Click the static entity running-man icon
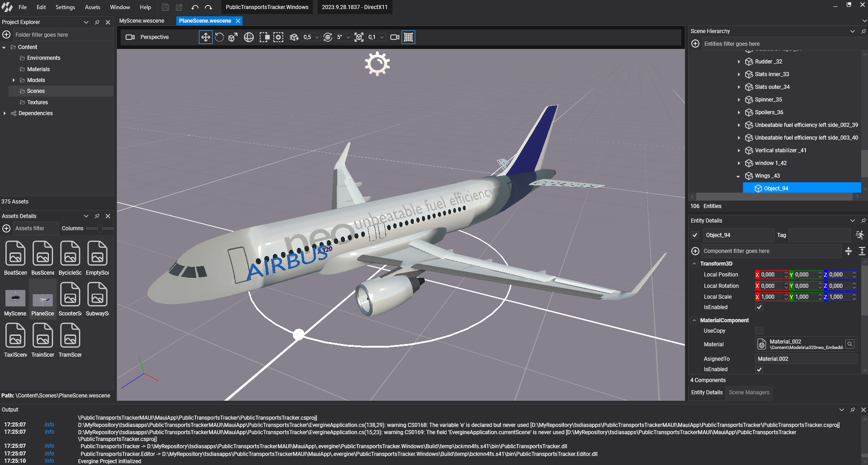 coord(860,235)
